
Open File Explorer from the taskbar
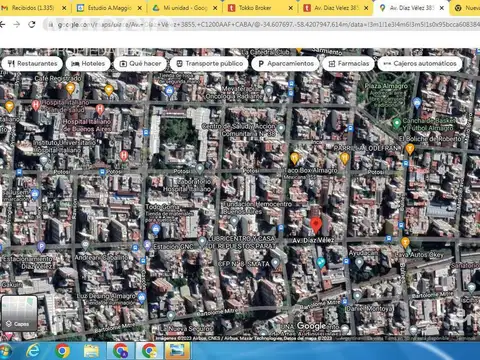[91, 351]
